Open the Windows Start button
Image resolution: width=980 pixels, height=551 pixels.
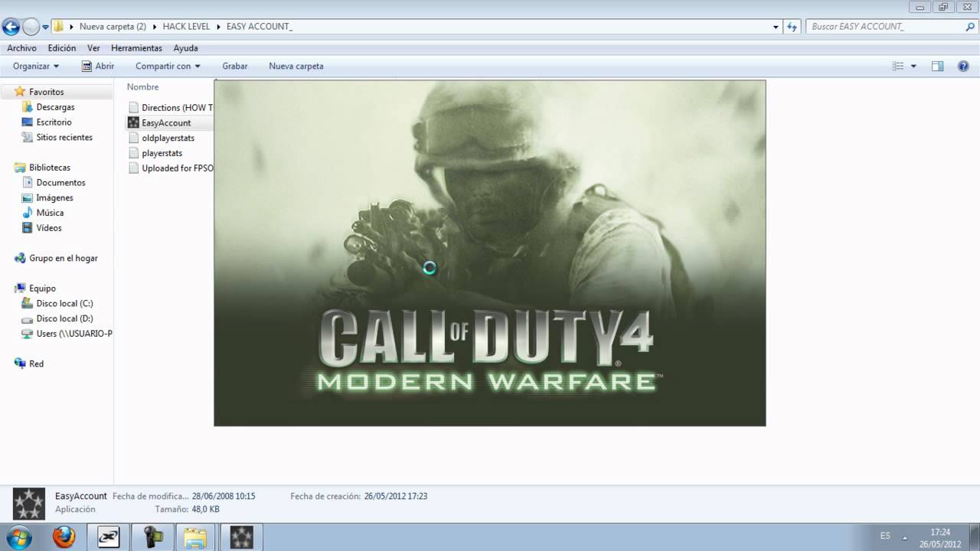[18, 537]
